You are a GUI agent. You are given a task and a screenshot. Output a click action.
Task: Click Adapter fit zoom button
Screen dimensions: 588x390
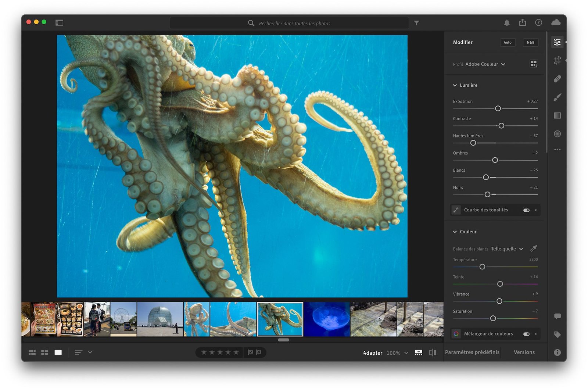[373, 353]
